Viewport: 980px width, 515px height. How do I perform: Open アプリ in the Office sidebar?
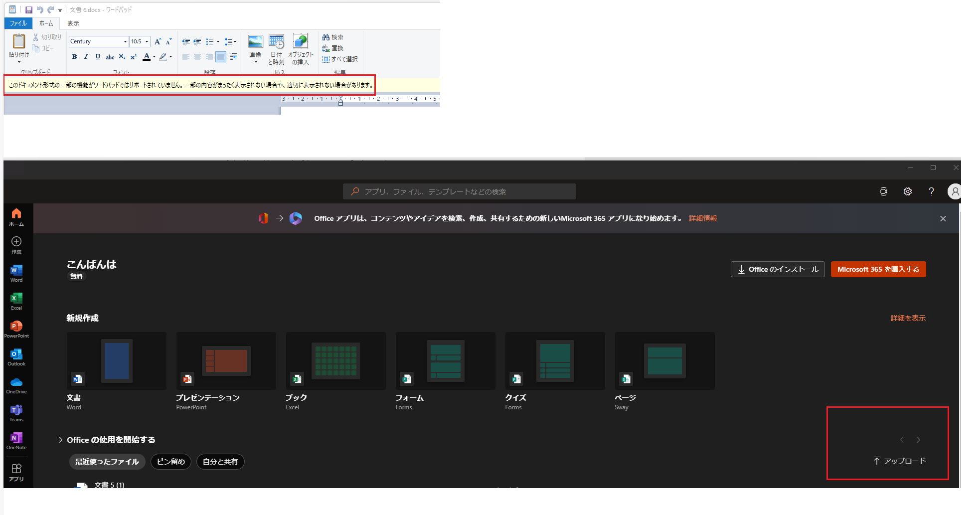click(16, 472)
